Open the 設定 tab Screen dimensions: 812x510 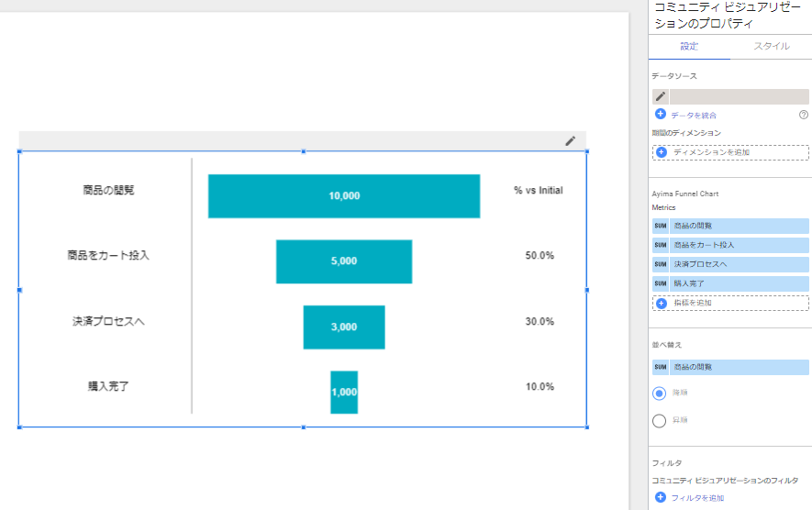(689, 46)
